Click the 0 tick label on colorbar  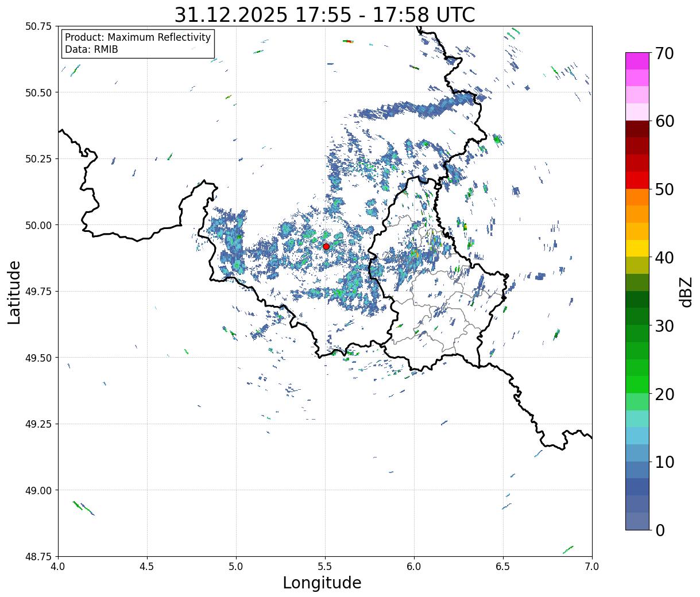(x=659, y=530)
